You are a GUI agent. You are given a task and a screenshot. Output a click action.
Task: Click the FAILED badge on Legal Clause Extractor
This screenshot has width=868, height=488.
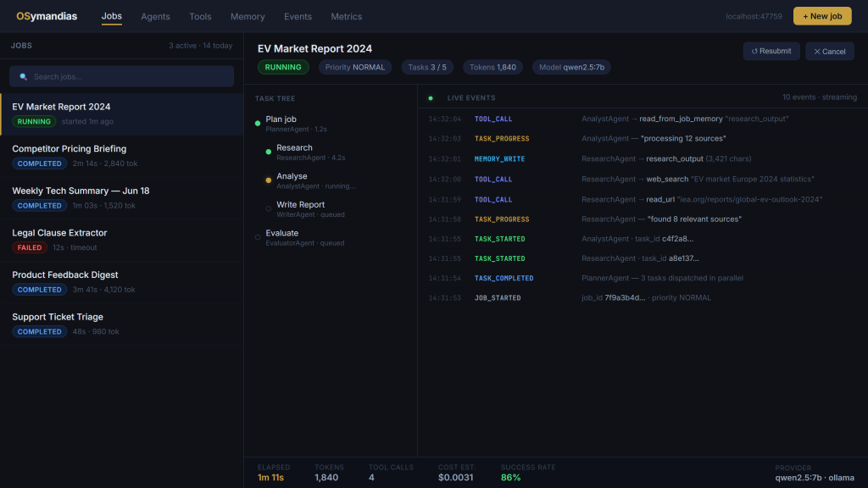coord(30,247)
